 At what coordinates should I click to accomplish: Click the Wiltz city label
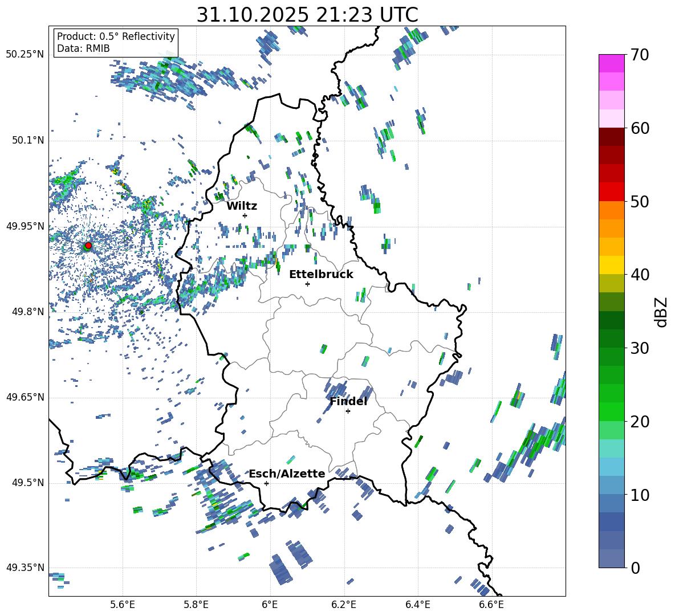tap(242, 206)
